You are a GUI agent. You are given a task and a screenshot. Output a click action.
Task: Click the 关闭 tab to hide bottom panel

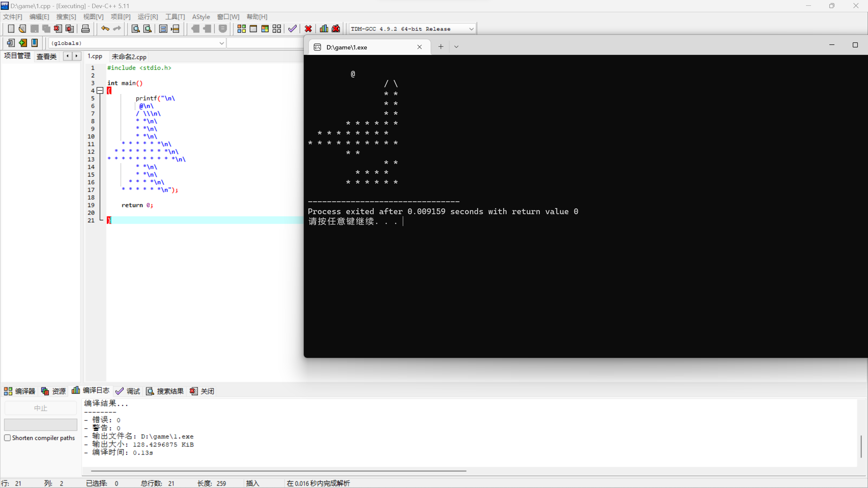(202, 391)
